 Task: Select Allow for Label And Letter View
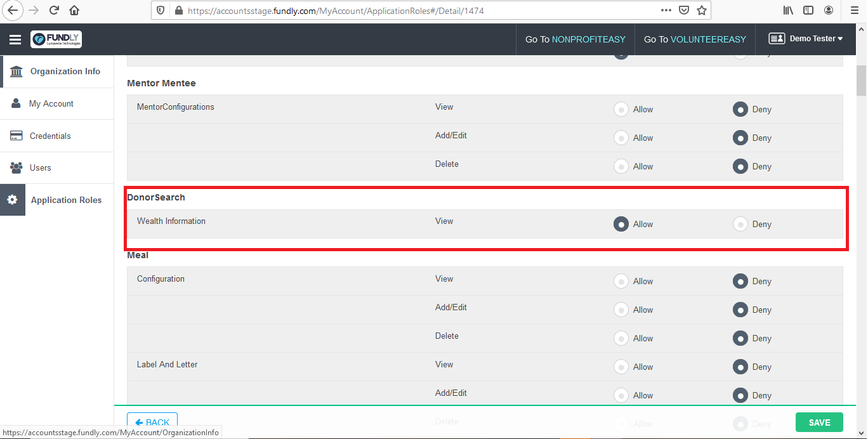click(x=621, y=367)
